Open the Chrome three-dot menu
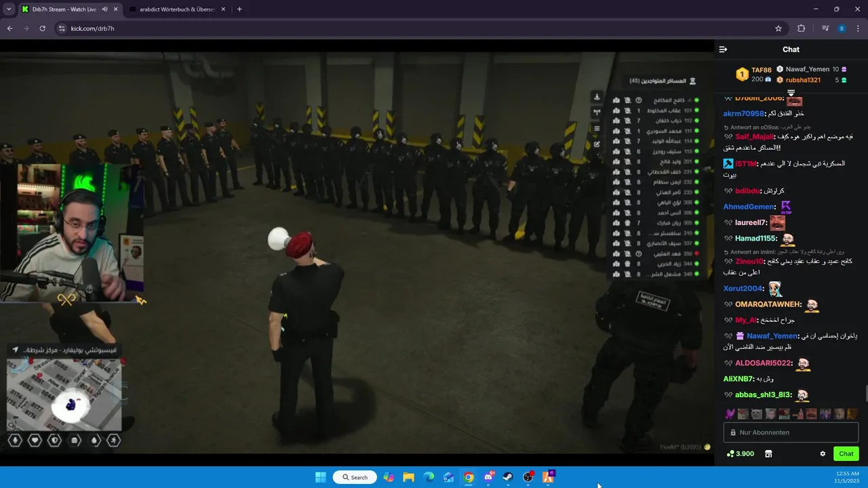The image size is (868, 488). (x=859, y=28)
